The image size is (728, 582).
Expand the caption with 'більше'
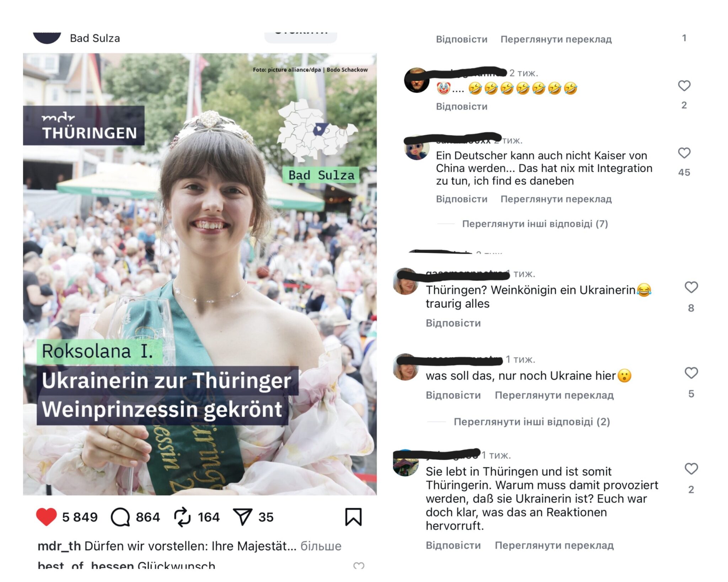click(321, 546)
